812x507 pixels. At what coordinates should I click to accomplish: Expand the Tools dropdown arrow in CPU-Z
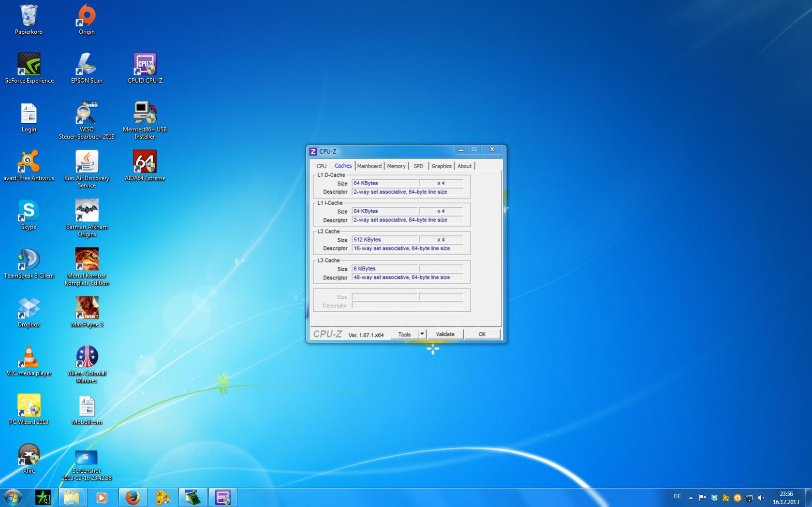click(422, 334)
